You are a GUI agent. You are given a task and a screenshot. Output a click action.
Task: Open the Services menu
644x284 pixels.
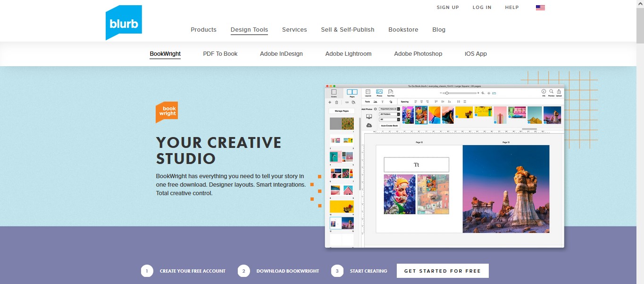pyautogui.click(x=294, y=29)
